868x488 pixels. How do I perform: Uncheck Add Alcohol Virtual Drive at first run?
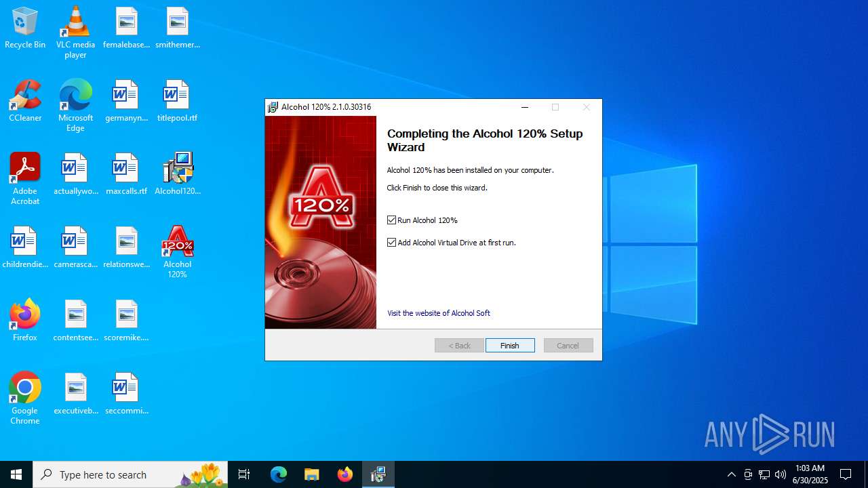pyautogui.click(x=391, y=243)
